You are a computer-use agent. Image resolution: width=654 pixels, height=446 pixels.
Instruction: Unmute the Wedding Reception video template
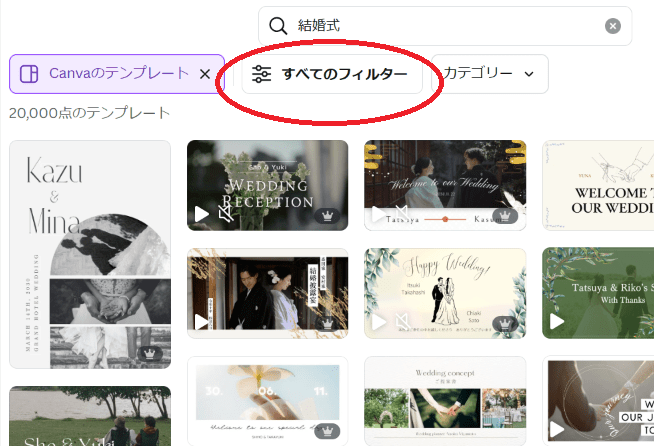point(226,214)
